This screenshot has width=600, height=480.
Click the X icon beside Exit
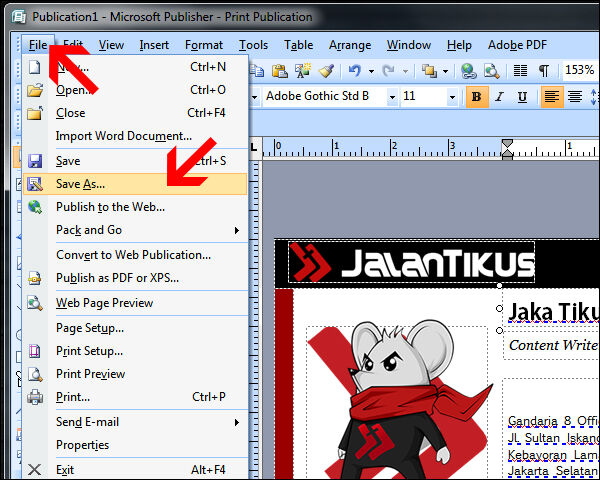click(x=35, y=470)
